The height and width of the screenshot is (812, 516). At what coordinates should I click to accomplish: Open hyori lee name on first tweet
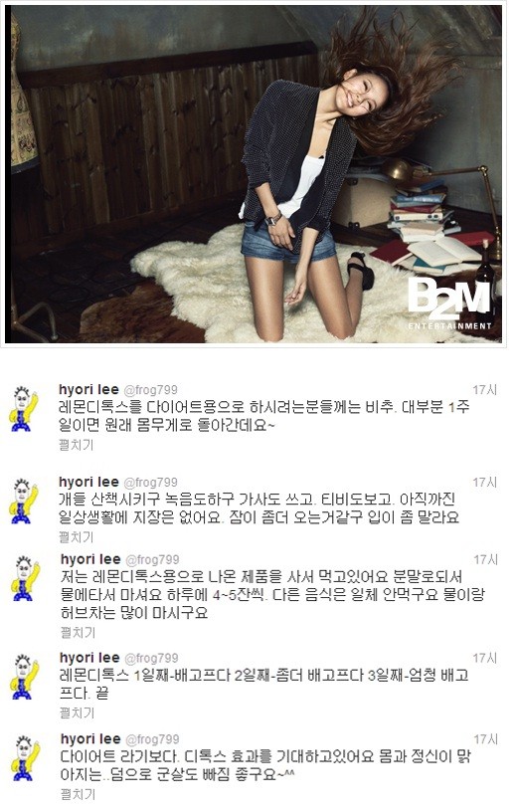(88, 389)
